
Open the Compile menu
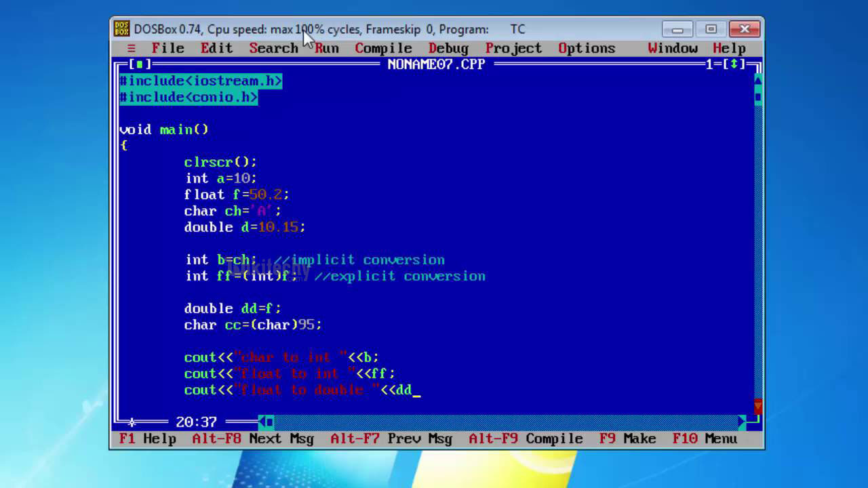[x=383, y=48]
